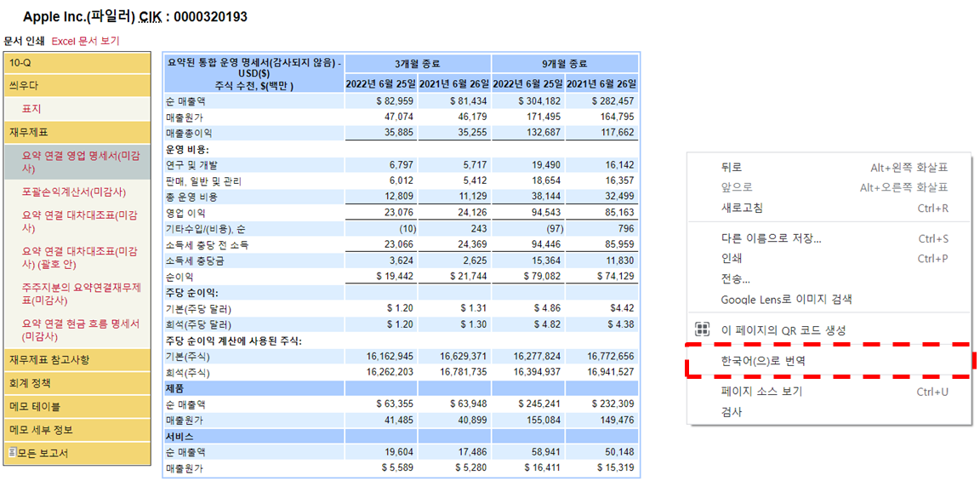Expand the 회계 정책 sidebar section
Image resolution: width=980 pixels, height=481 pixels.
[77, 383]
